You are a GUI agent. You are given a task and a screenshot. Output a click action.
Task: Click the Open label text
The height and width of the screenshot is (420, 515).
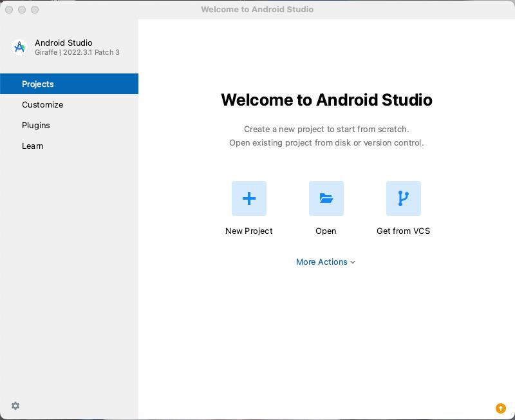click(326, 231)
